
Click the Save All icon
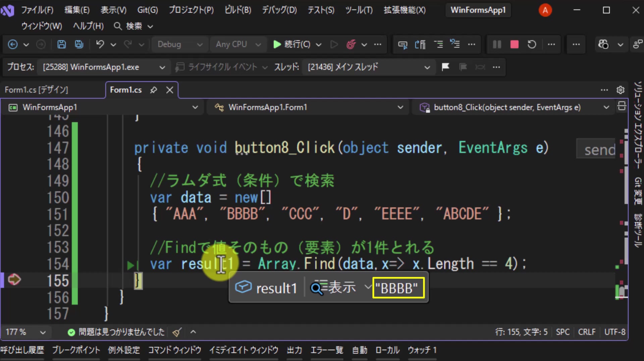click(79, 44)
